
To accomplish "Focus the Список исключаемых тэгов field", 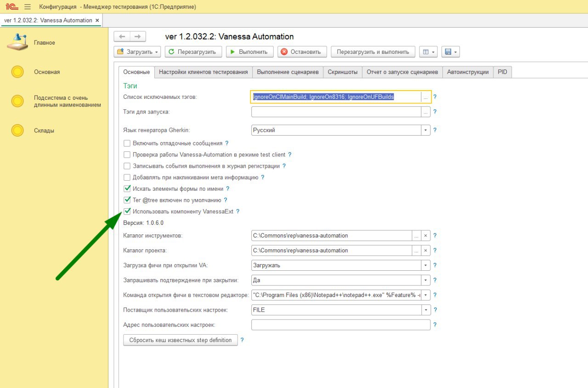I will click(336, 97).
